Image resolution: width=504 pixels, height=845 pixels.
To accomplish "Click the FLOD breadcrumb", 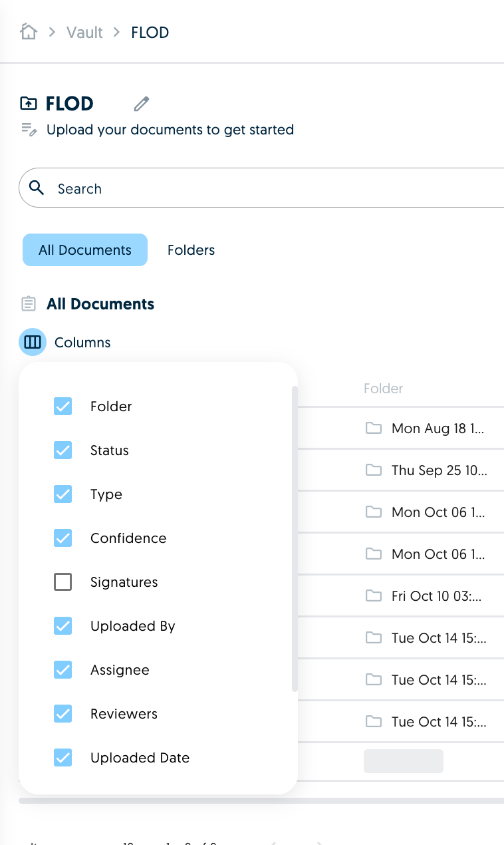I will point(150,32).
